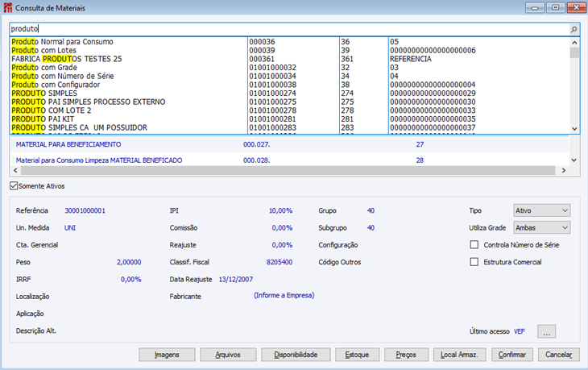The image size is (588, 370).
Task: Open the Tipo dropdown showing Ativo
Action: (x=542, y=210)
